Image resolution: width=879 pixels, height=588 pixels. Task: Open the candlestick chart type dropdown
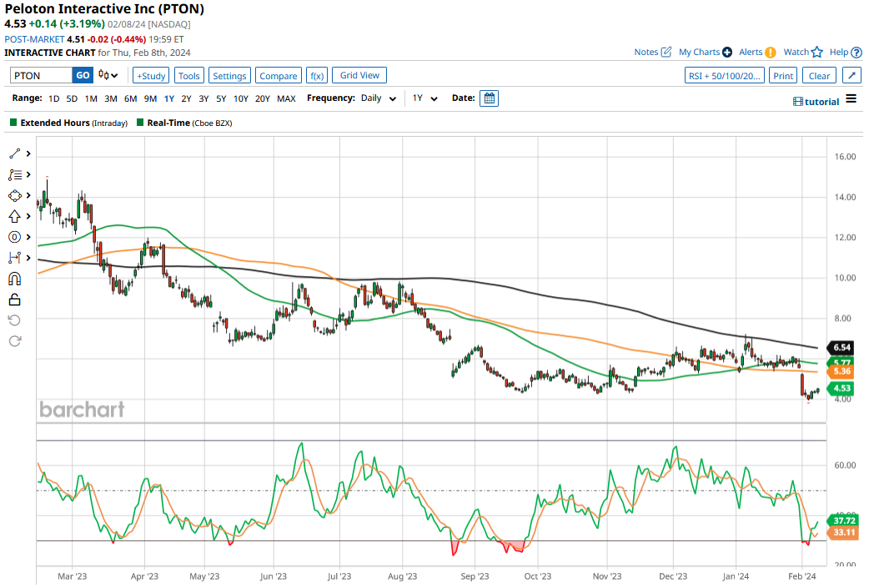[108, 75]
